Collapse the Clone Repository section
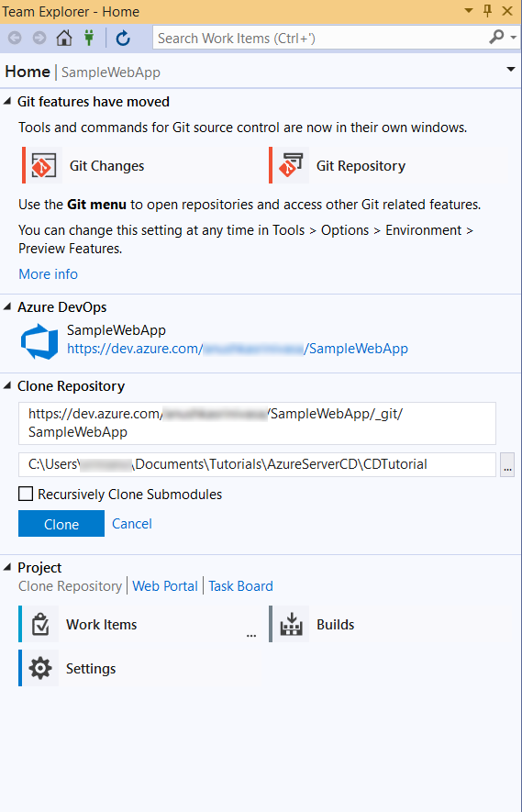The height and width of the screenshot is (812, 522). coord(7,385)
